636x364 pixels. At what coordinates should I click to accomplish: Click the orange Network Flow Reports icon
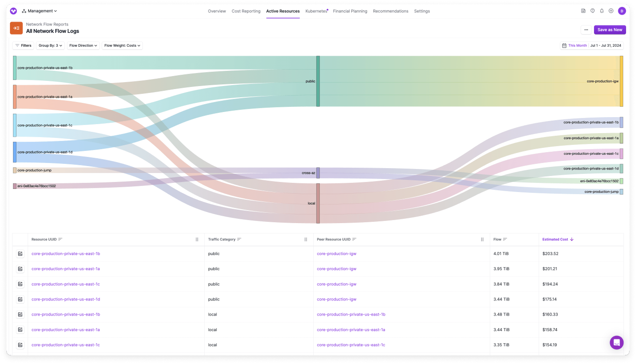click(x=16, y=28)
